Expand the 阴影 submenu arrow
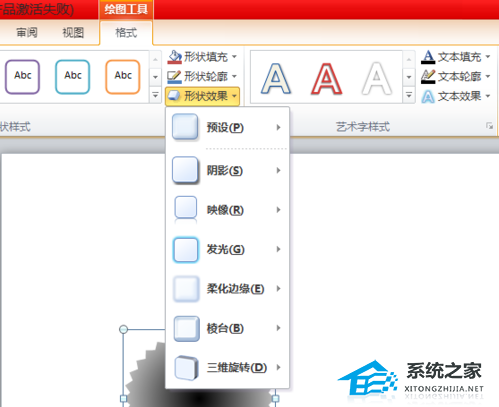Image resolution: width=499 pixels, height=407 pixels. coord(278,170)
